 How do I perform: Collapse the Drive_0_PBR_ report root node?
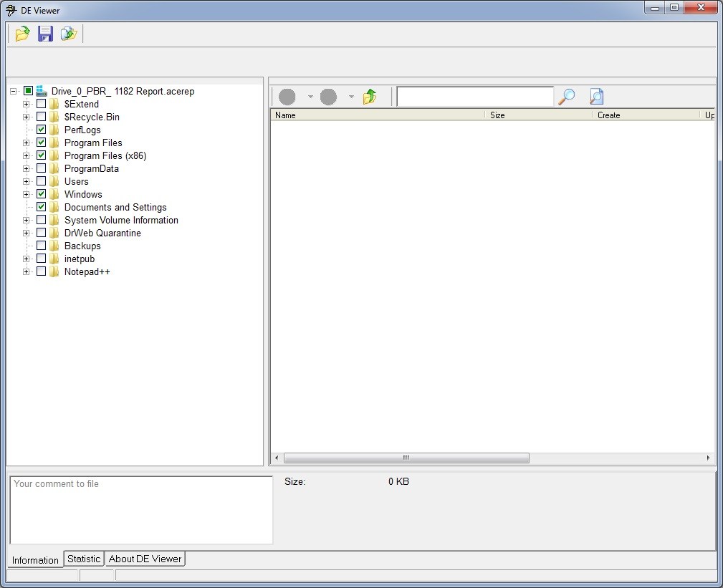pyautogui.click(x=14, y=91)
